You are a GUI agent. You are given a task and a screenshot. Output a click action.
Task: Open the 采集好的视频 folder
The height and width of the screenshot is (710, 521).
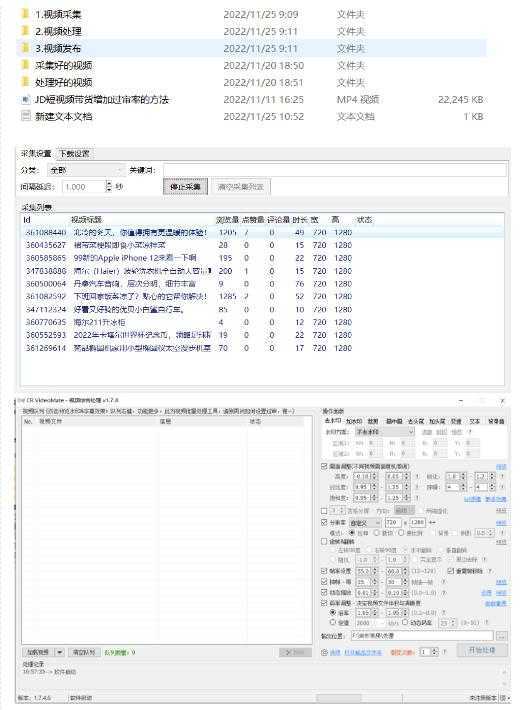63,65
